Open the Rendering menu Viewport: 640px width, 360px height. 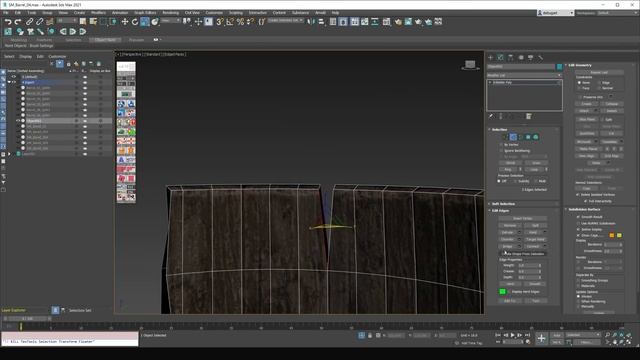tap(170, 13)
